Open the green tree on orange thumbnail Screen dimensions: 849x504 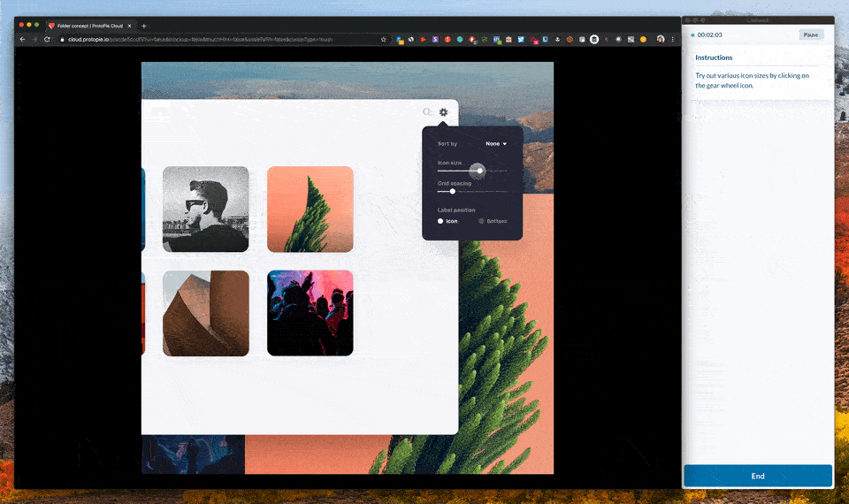pyautogui.click(x=310, y=209)
